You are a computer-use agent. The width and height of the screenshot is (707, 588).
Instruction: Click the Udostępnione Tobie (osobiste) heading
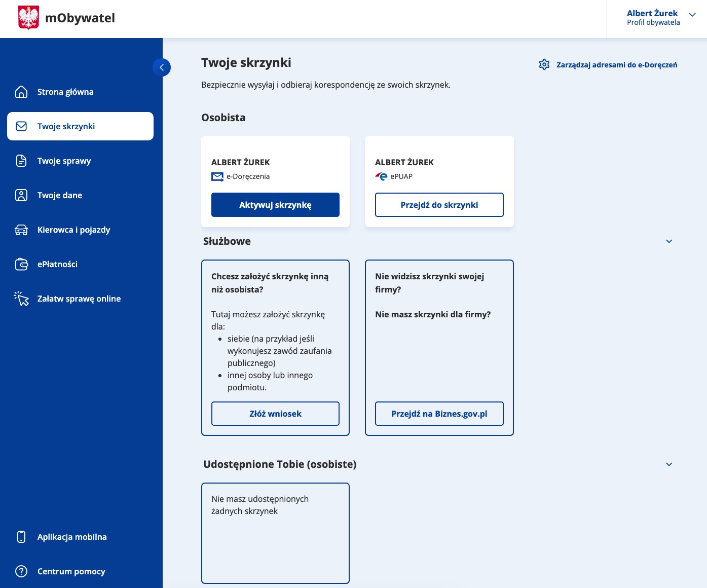click(x=280, y=464)
